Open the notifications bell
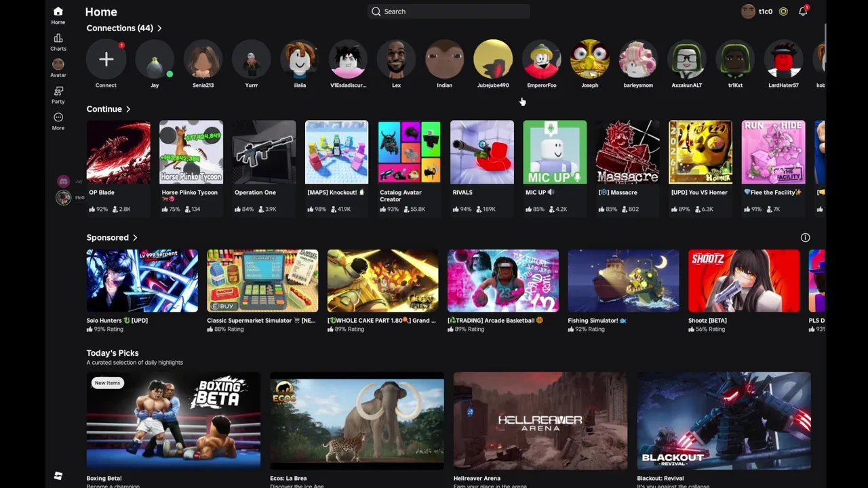This screenshot has width=868, height=488. click(803, 12)
